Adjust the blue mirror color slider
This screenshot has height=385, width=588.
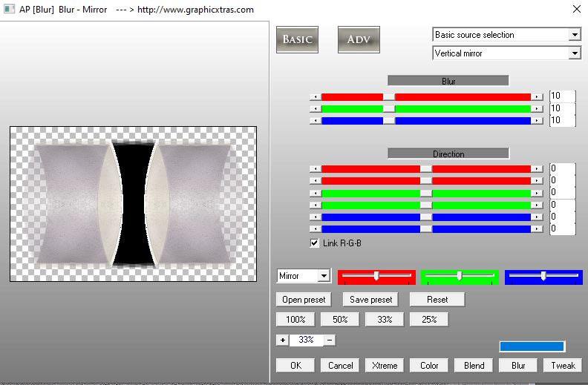[543, 277]
